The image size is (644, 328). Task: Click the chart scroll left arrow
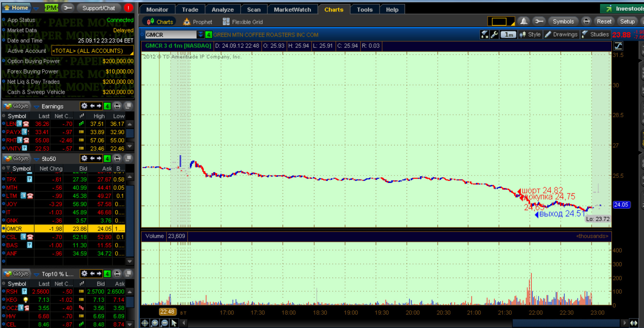(184, 323)
